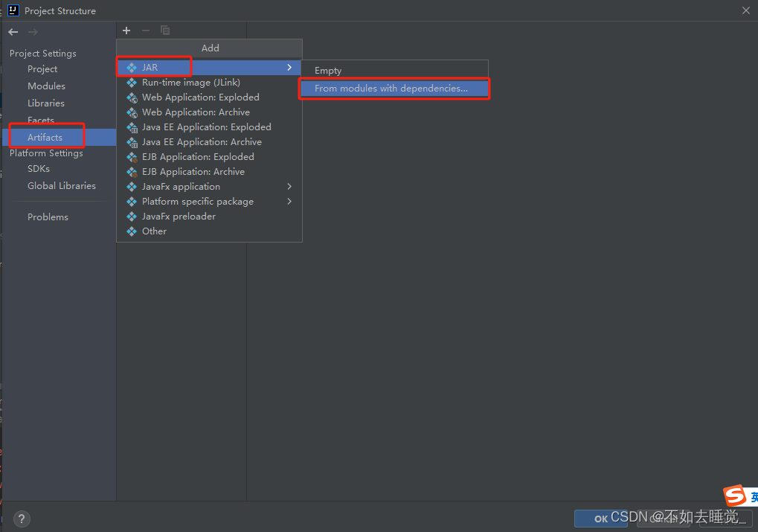The image size is (758, 532).
Task: Open Global Libraries platform settings
Action: 62,186
